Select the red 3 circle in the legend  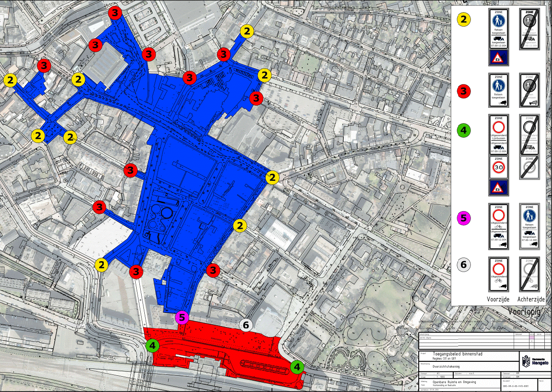tap(464, 91)
